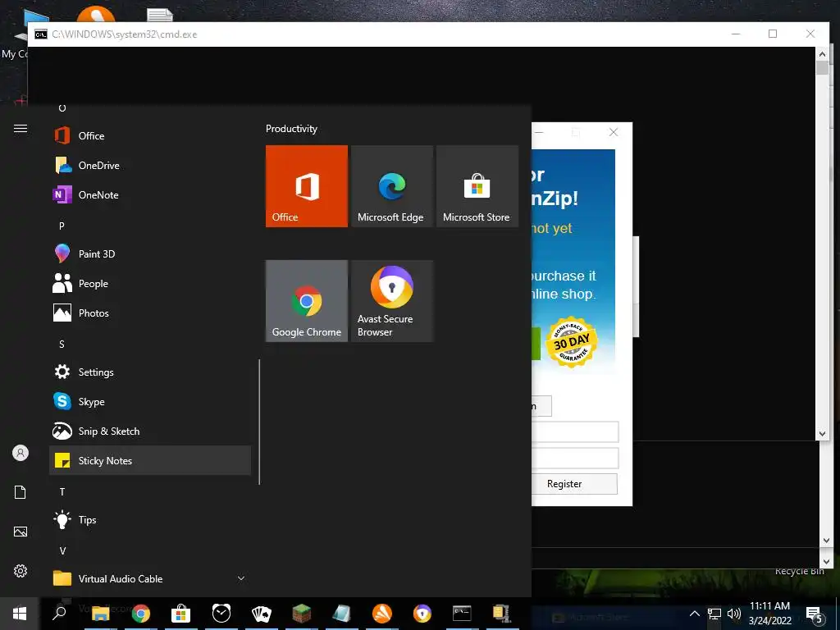This screenshot has width=840, height=630.
Task: Click the first registration input field
Action: pos(575,431)
